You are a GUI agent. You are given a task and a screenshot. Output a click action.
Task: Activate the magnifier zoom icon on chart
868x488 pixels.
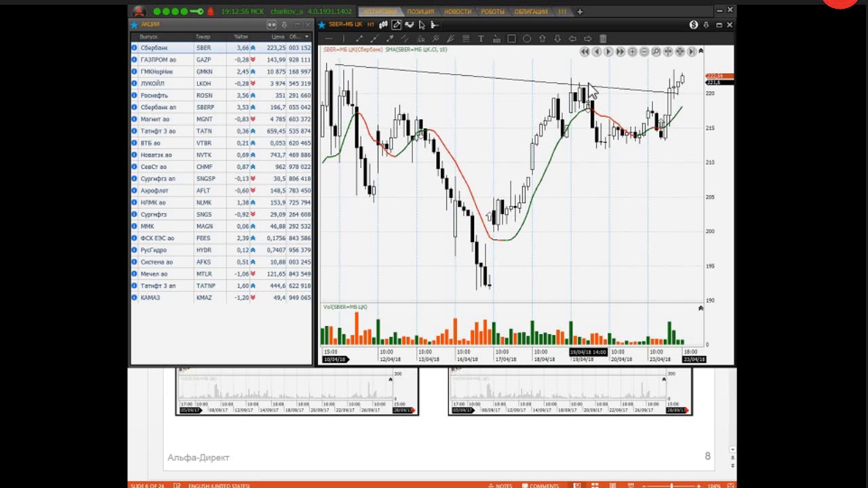pyautogui.click(x=656, y=52)
